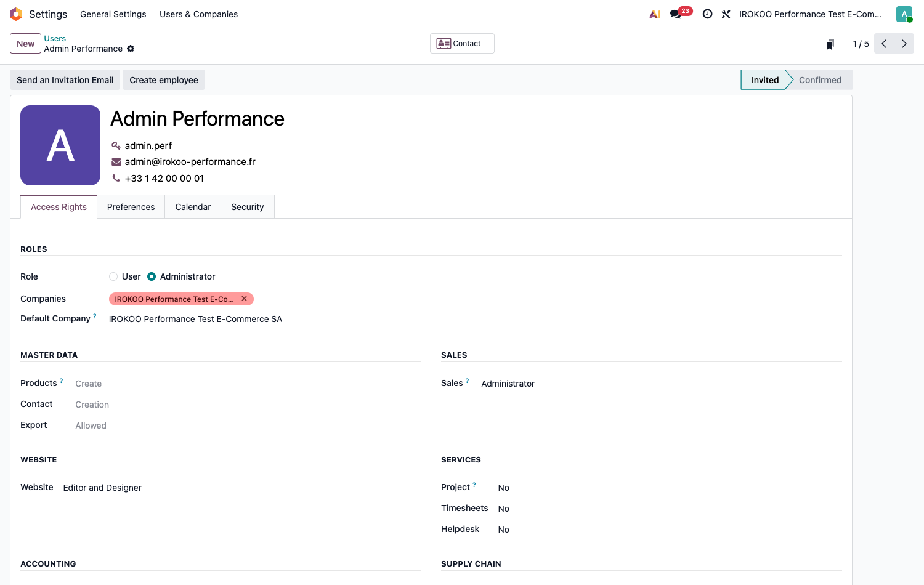Switch to the Security tab

coord(248,207)
